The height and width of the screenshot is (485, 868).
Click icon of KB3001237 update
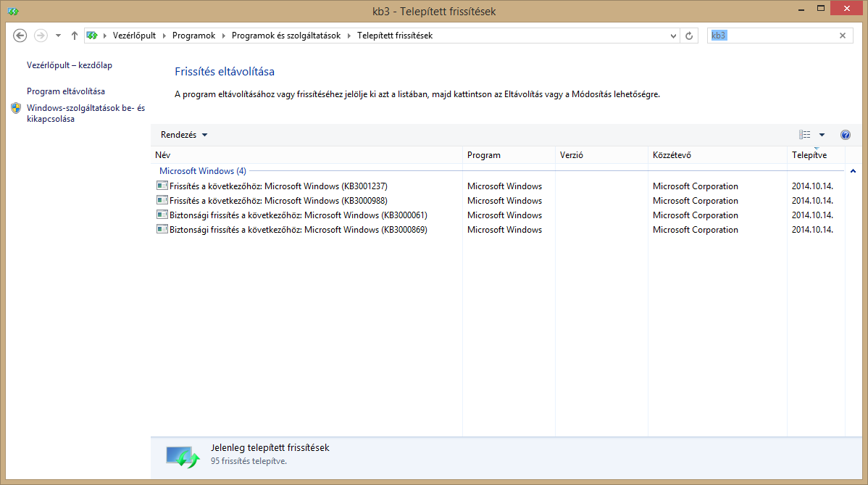tap(162, 186)
